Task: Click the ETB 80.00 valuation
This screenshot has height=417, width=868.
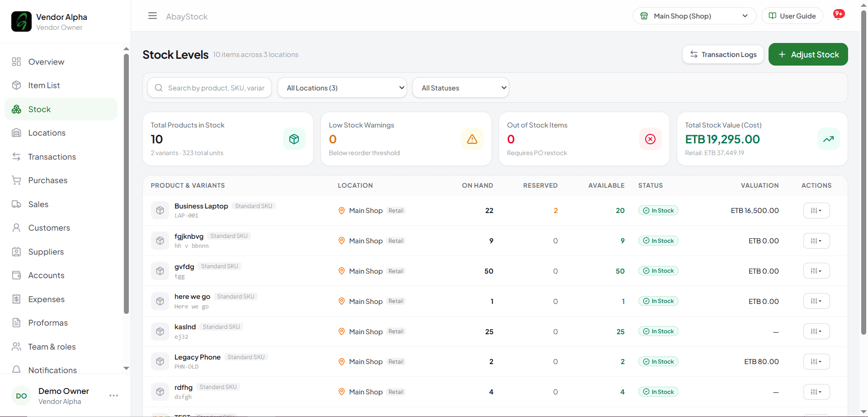Action: pyautogui.click(x=761, y=361)
